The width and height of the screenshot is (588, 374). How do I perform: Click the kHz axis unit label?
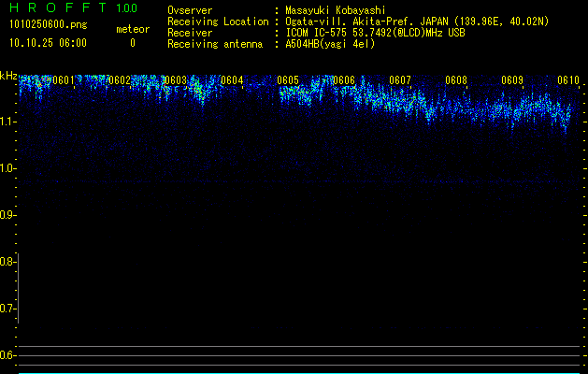[x=8, y=76]
